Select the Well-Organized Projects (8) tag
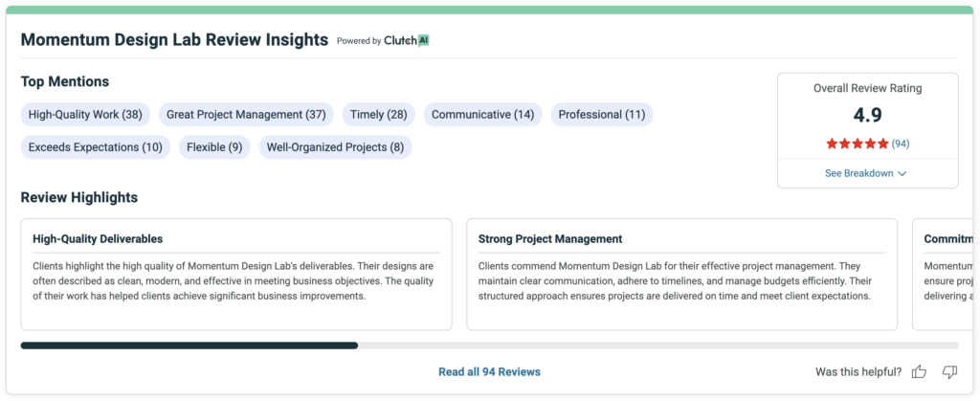Screen dimensions: 980x401 pos(336,147)
